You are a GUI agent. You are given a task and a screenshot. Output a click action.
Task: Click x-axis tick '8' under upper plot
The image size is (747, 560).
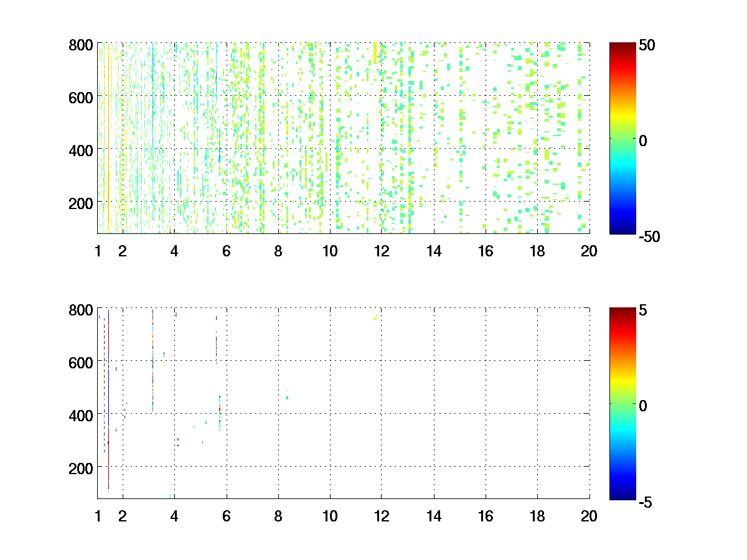point(278,251)
